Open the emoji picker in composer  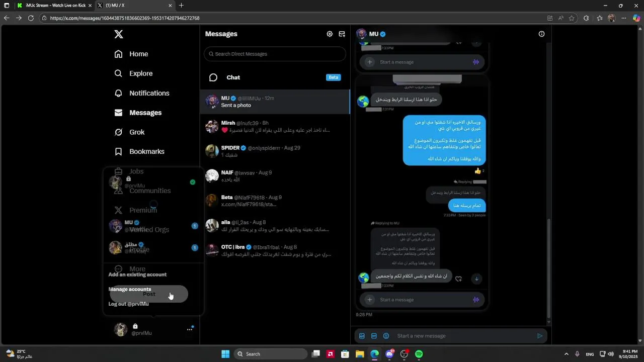point(386,336)
